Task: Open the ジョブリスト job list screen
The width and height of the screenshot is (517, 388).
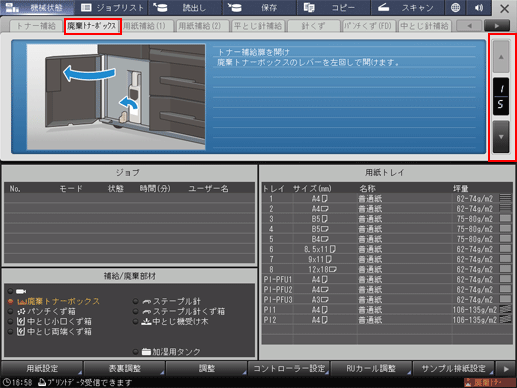Action: [112, 8]
